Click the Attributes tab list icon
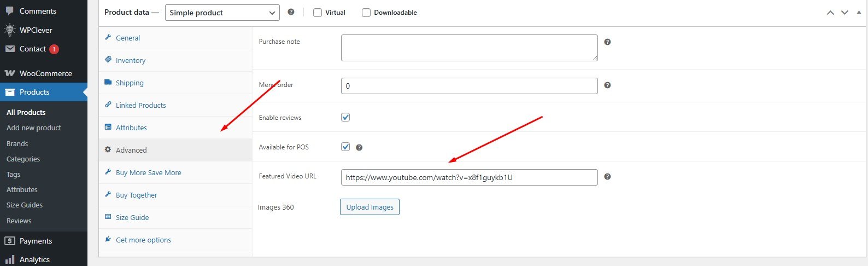 click(x=108, y=128)
